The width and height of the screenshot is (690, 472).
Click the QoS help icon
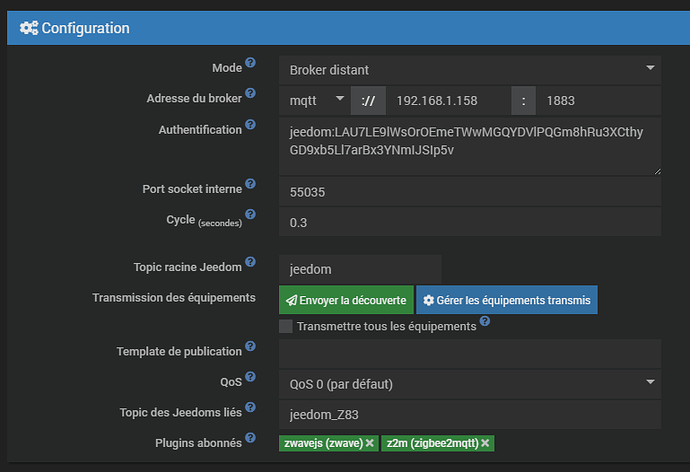251,378
